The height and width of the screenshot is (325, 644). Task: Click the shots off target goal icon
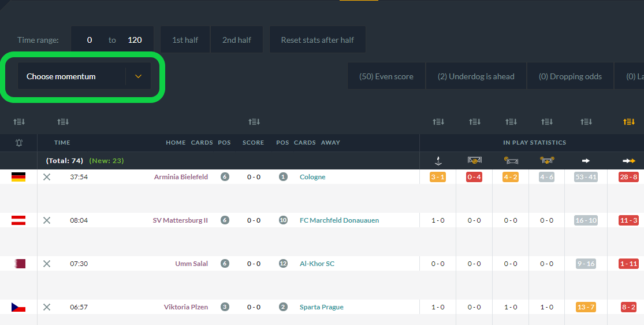tap(511, 160)
